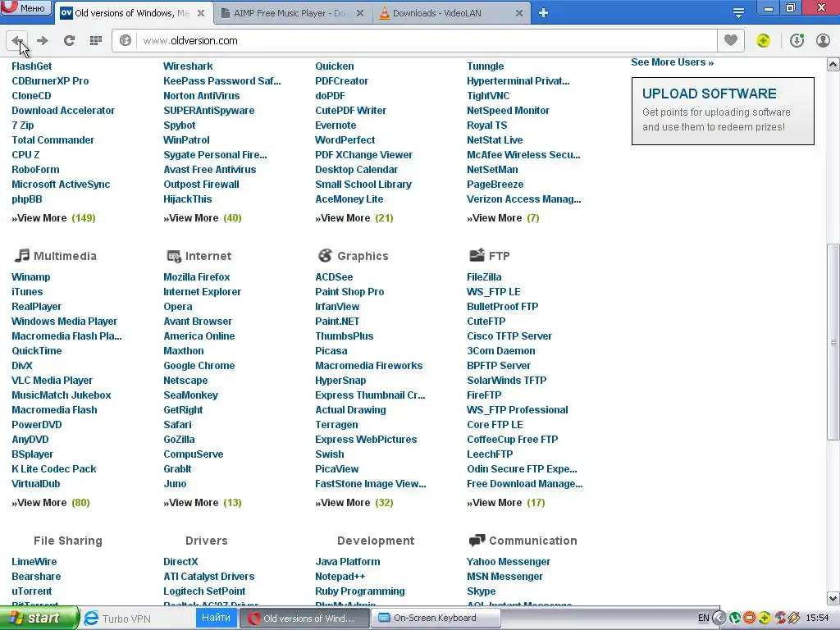
Task: Open the PDF XChange Viewer link
Action: [363, 155]
